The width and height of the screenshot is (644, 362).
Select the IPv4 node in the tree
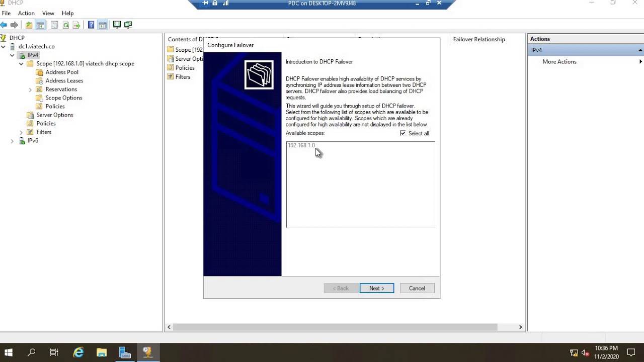click(x=33, y=55)
